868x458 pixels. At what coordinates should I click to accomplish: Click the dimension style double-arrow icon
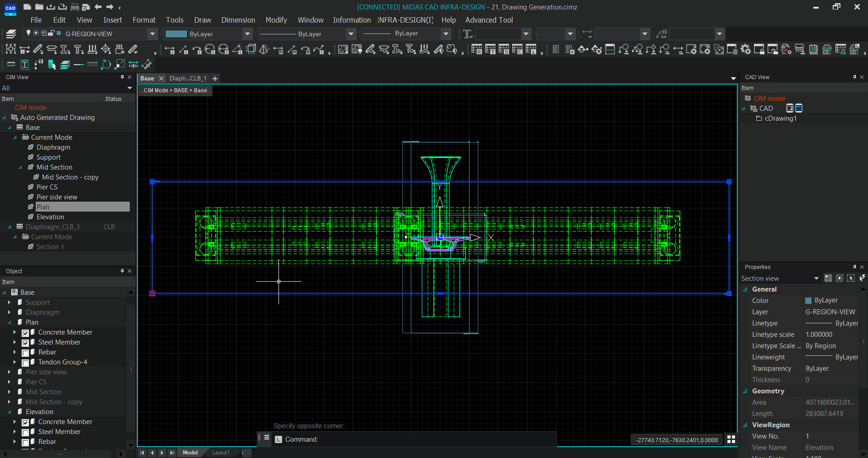coord(587,34)
